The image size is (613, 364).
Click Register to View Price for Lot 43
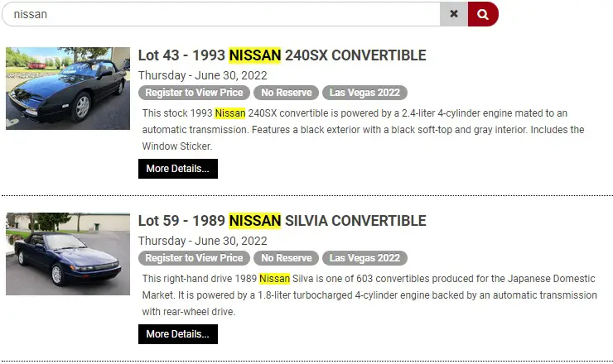pos(194,93)
